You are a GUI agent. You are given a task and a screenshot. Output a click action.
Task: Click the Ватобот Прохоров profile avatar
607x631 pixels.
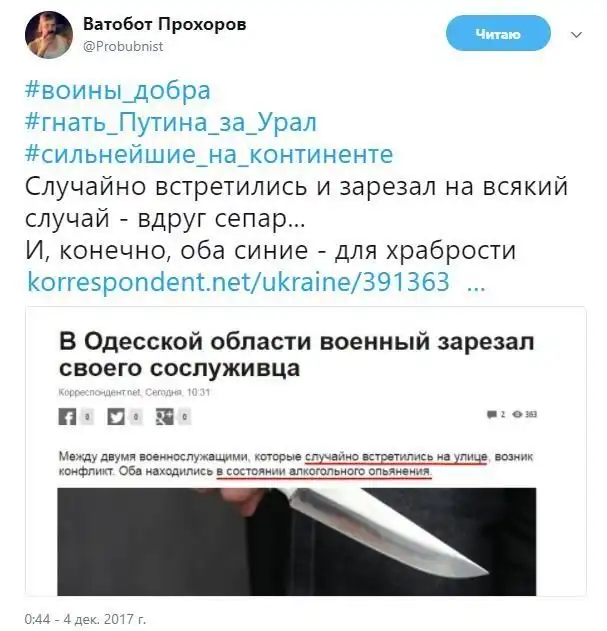pos(49,35)
